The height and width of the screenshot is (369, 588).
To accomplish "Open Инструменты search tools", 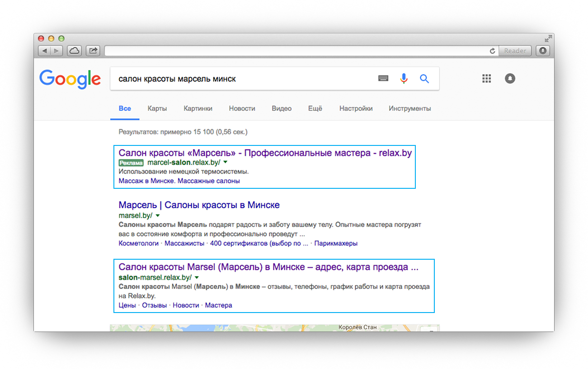I will (410, 108).
